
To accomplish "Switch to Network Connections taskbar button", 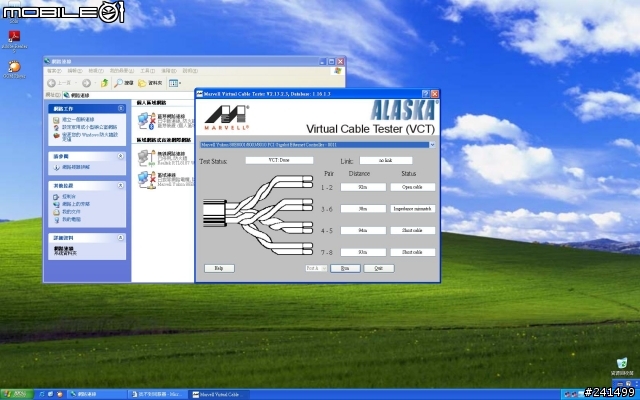I will [x=96, y=394].
